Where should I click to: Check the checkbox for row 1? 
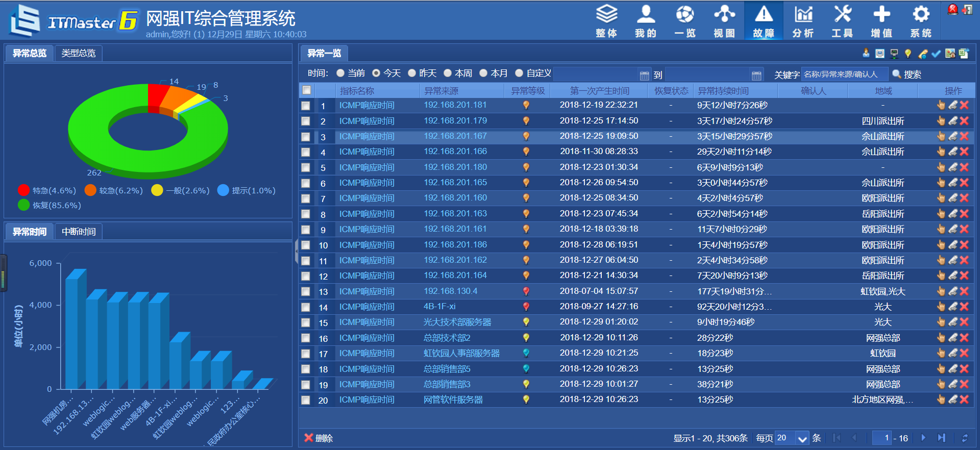coord(305,106)
